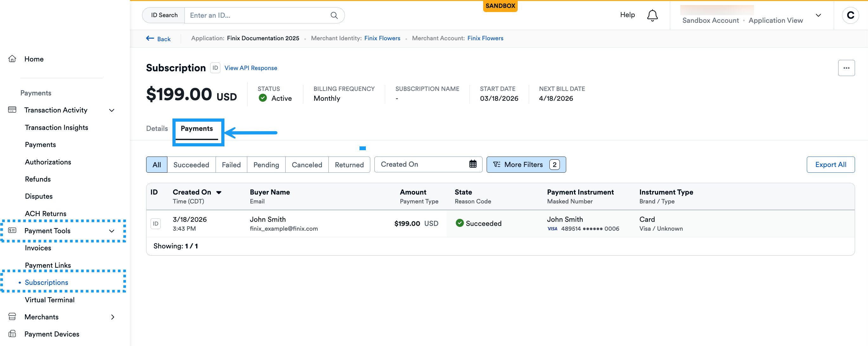Open the three-dot more actions menu
This screenshot has height=346, width=868.
[846, 68]
